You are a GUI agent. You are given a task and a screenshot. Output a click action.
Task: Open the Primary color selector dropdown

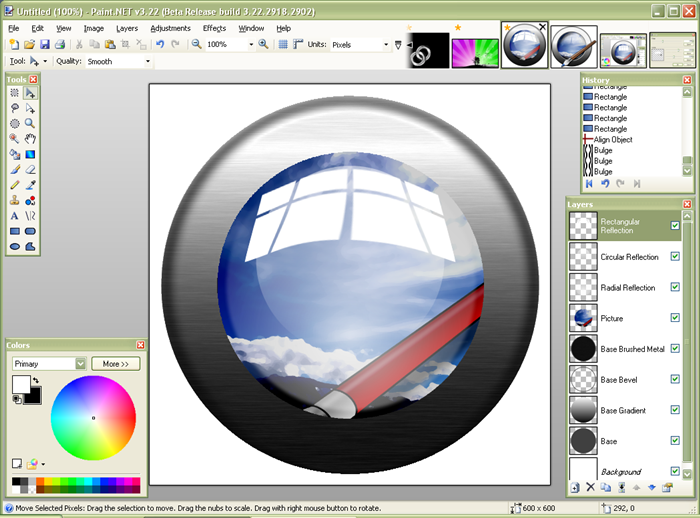(80, 363)
